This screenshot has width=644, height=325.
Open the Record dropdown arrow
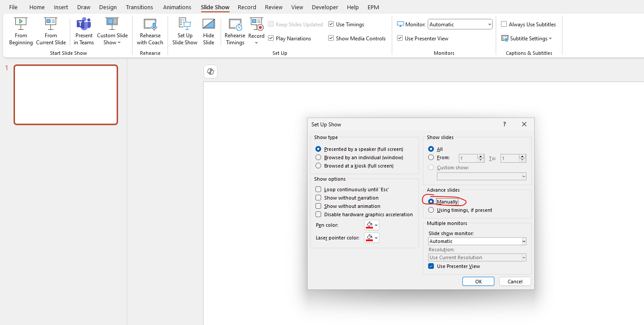[256, 43]
